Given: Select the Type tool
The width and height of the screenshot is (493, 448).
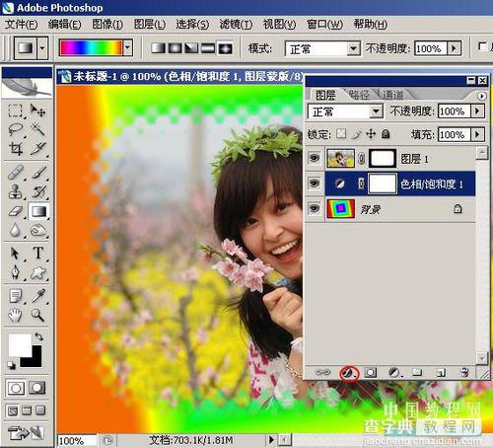Looking at the screenshot, I should point(37,254).
